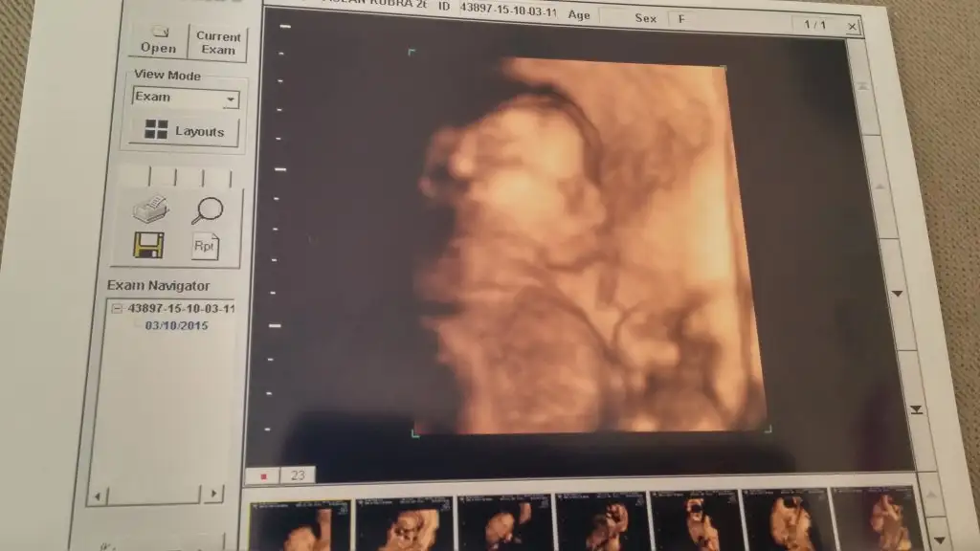This screenshot has width=980, height=551.
Task: Print the image using the printer icon
Action: tap(150, 209)
